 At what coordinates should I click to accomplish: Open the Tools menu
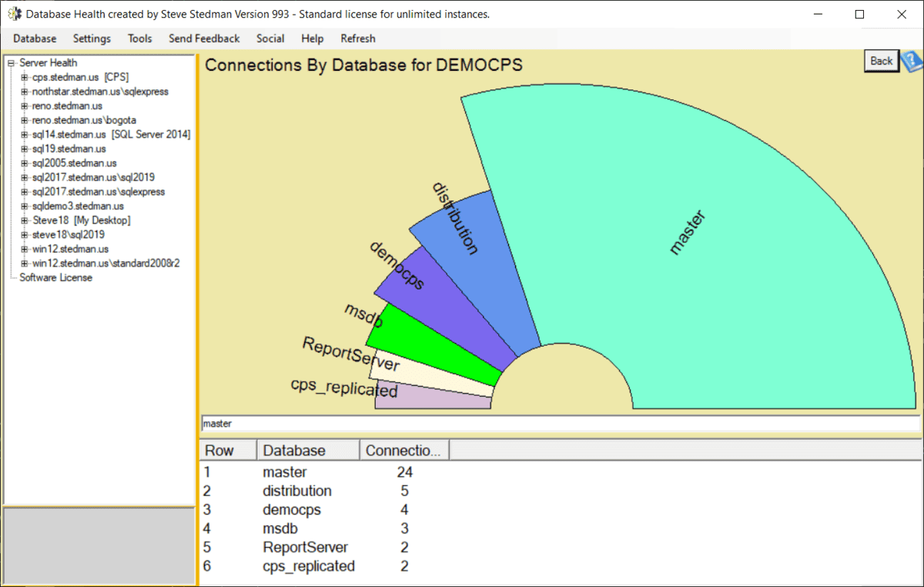tap(139, 39)
